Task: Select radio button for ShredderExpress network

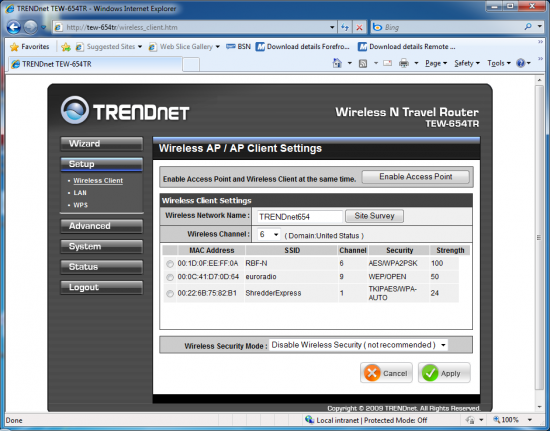Action: point(170,294)
